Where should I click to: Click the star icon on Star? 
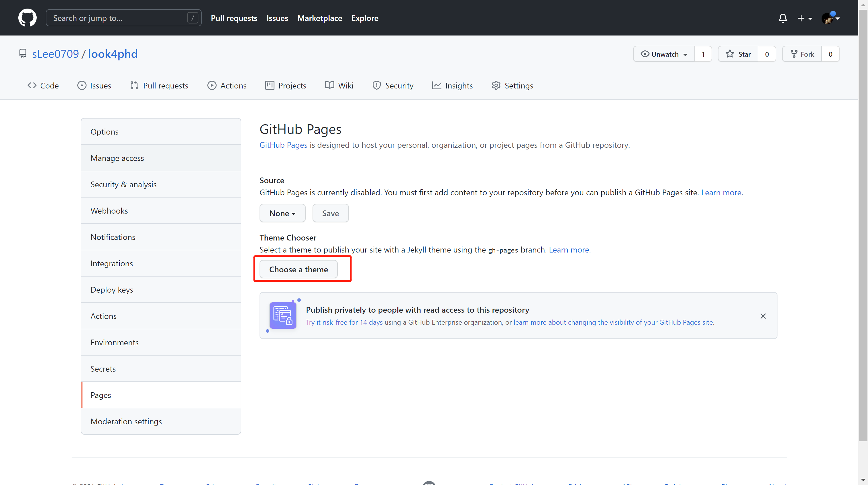tap(730, 54)
